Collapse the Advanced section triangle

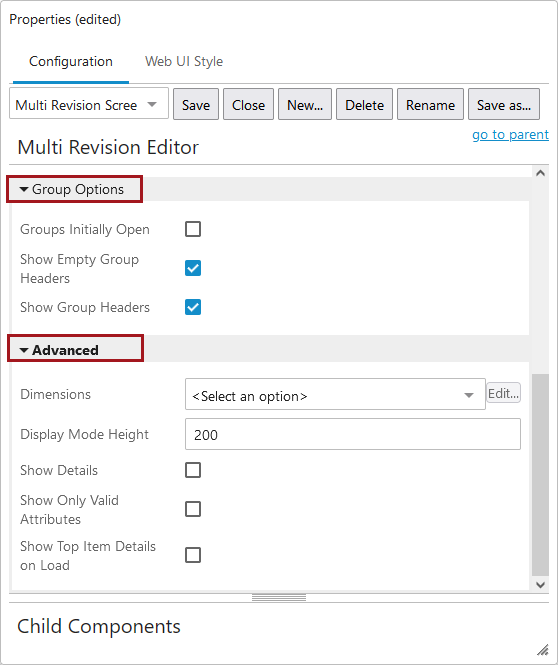click(24, 350)
